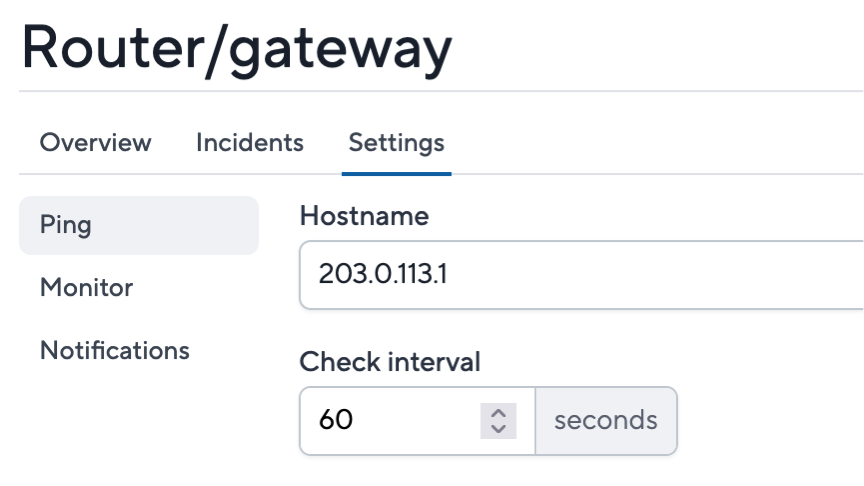
Task: Click the check interval up arrow
Action: click(x=498, y=413)
